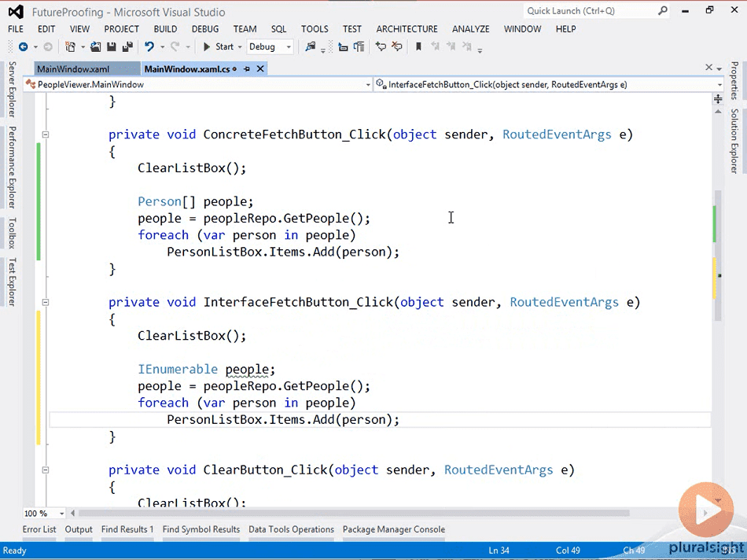Pin the MainWindow.xaml.cs tab

click(x=247, y=69)
